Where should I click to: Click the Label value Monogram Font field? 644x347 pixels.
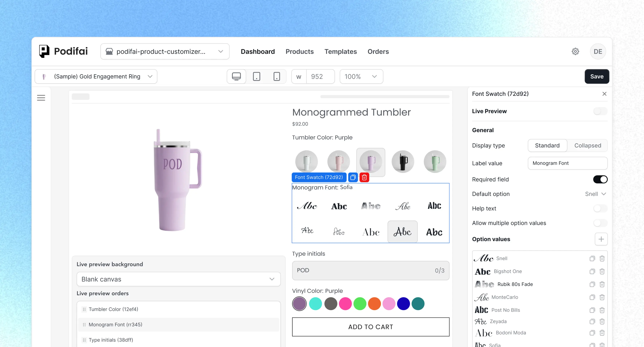(x=568, y=163)
